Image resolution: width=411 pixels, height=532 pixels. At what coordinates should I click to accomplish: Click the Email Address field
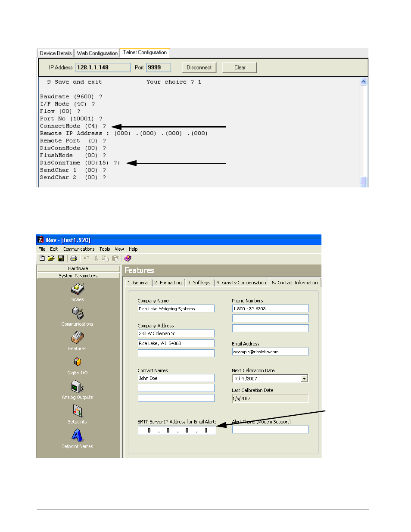(x=271, y=352)
